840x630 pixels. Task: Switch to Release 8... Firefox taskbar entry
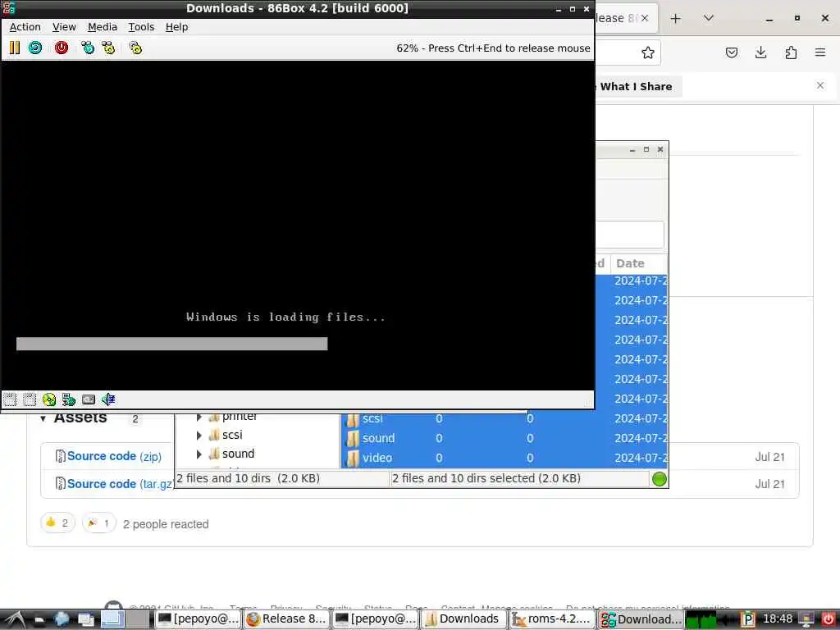pos(286,619)
